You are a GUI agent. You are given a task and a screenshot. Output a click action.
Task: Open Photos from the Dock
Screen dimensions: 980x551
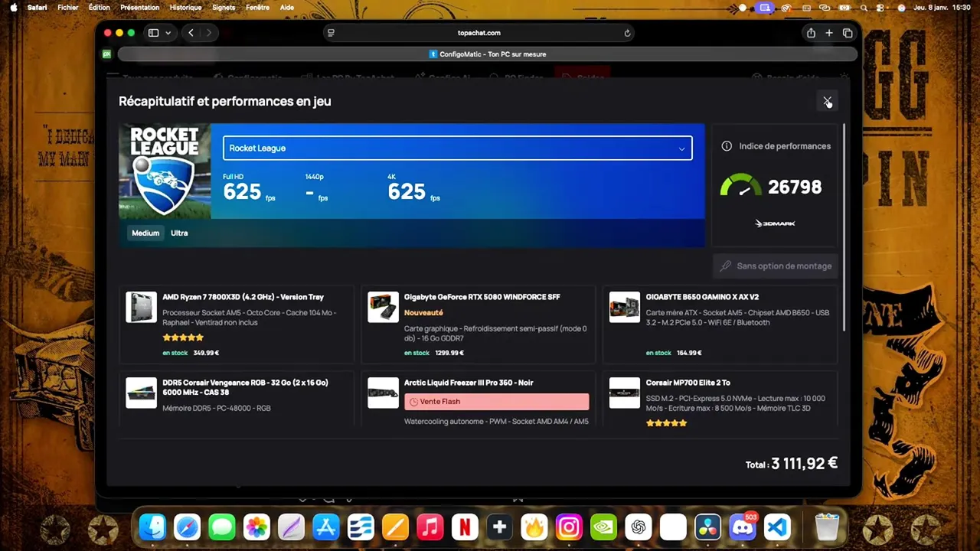256,527
